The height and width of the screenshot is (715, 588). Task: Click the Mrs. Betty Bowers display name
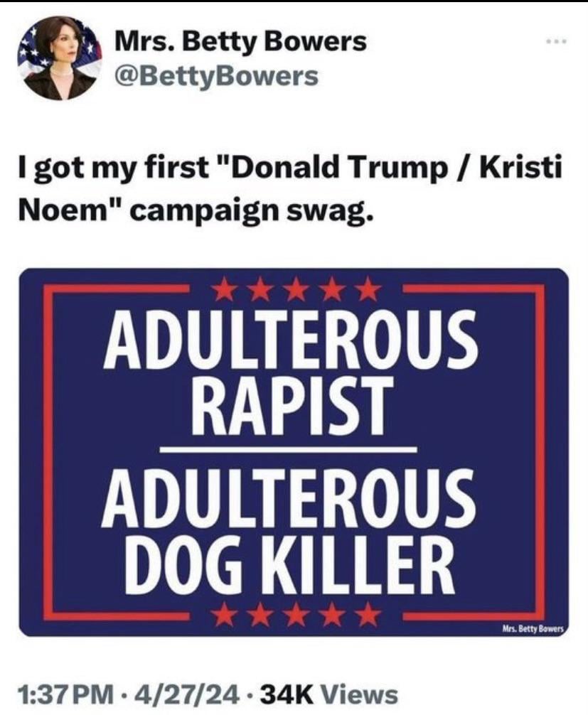240,41
